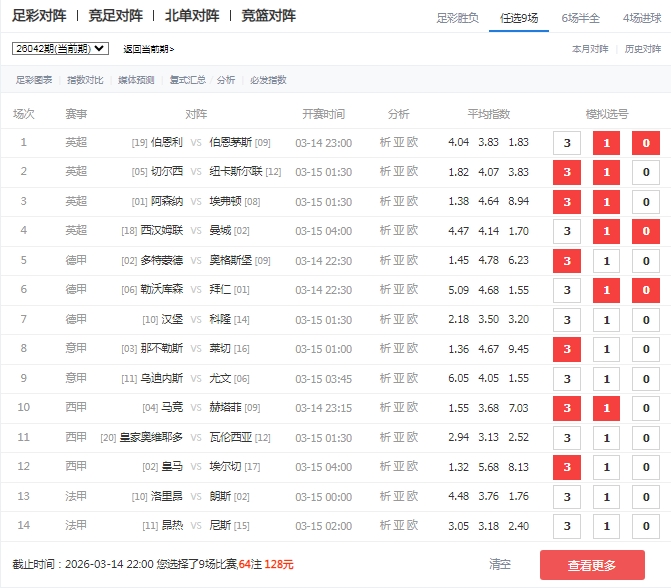671x588 pixels.
Task: Deselect the 0 pick for match 4 西汉姆联
Action: 645,231
